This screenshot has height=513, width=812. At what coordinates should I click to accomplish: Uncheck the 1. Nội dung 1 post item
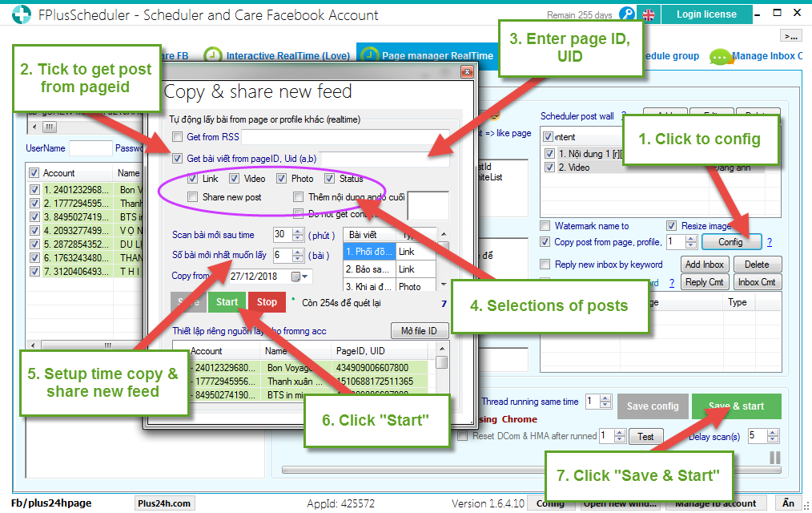tap(550, 154)
